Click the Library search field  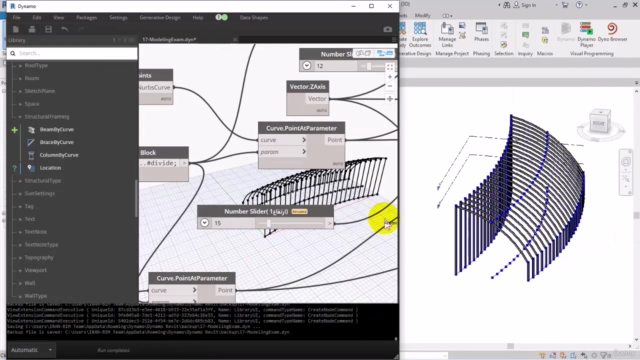tap(72, 53)
